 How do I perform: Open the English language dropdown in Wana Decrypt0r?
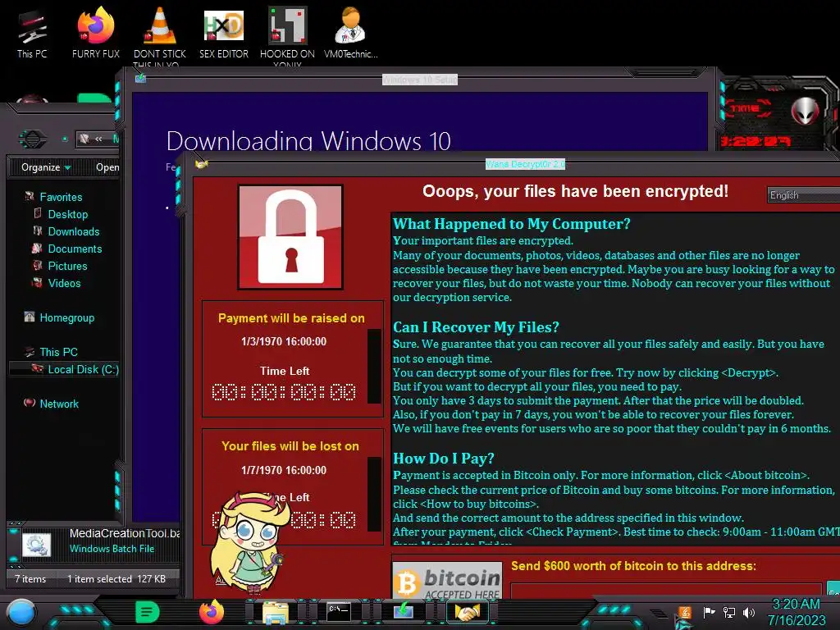[804, 195]
